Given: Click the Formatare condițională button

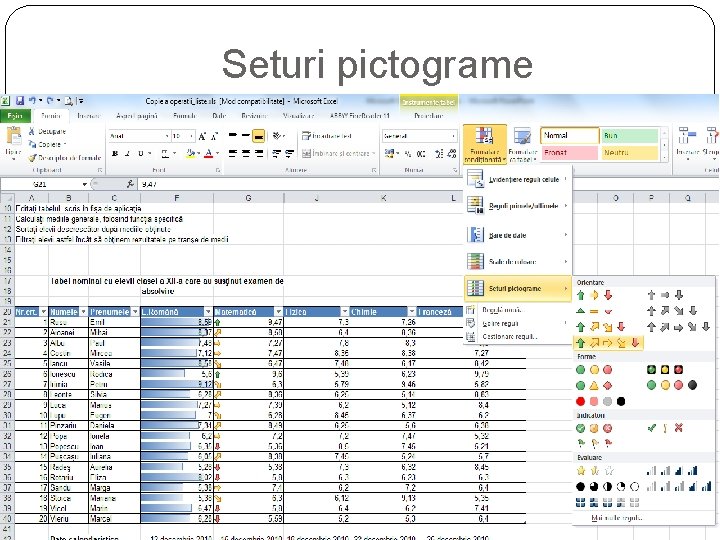Looking at the screenshot, I should [484, 144].
